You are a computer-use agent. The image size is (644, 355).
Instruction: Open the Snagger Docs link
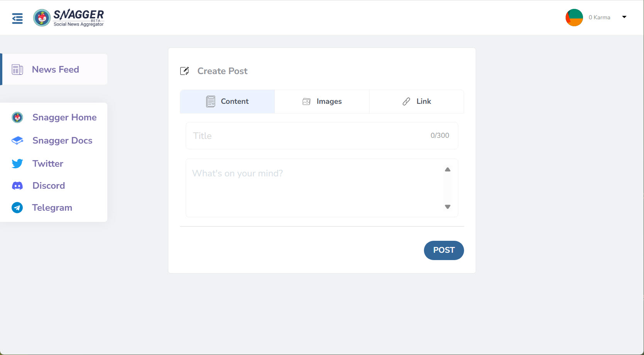(62, 140)
